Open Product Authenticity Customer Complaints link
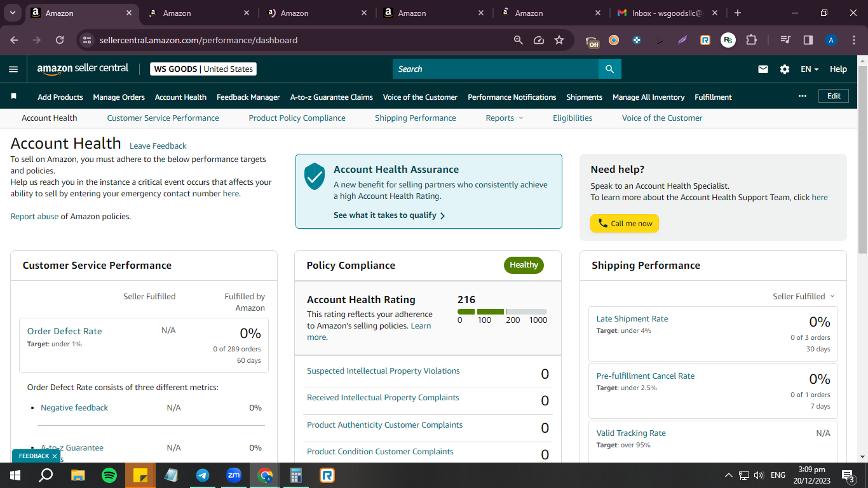The width and height of the screenshot is (868, 488). coord(384,425)
